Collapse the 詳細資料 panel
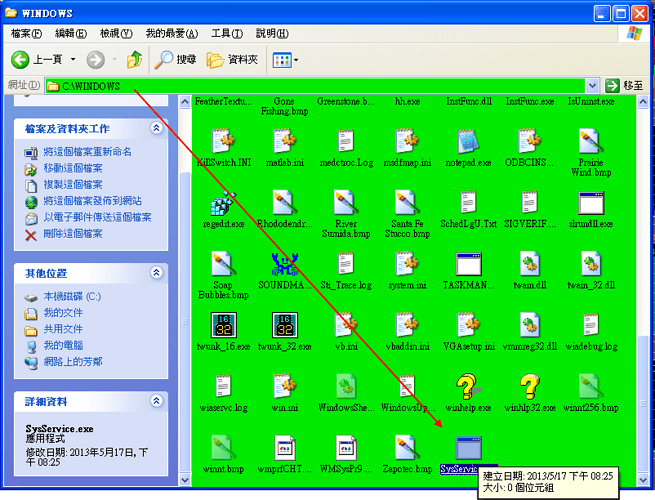Viewport: 655px width, 500px height. coord(156,401)
